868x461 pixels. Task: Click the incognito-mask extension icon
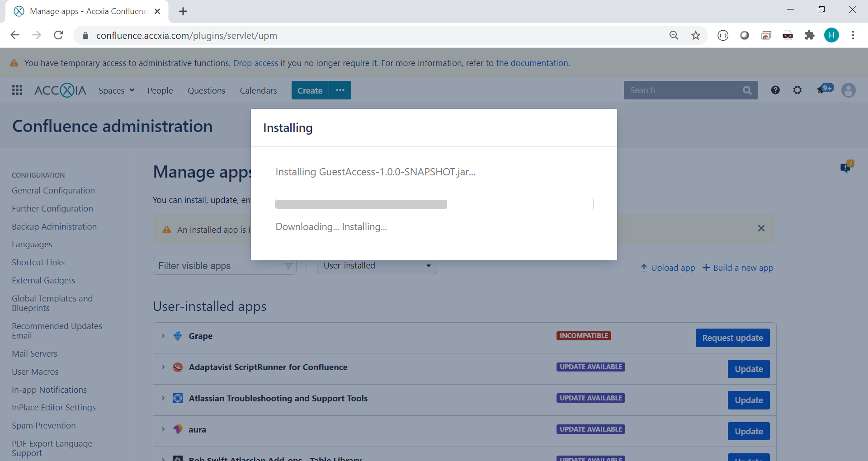788,35
